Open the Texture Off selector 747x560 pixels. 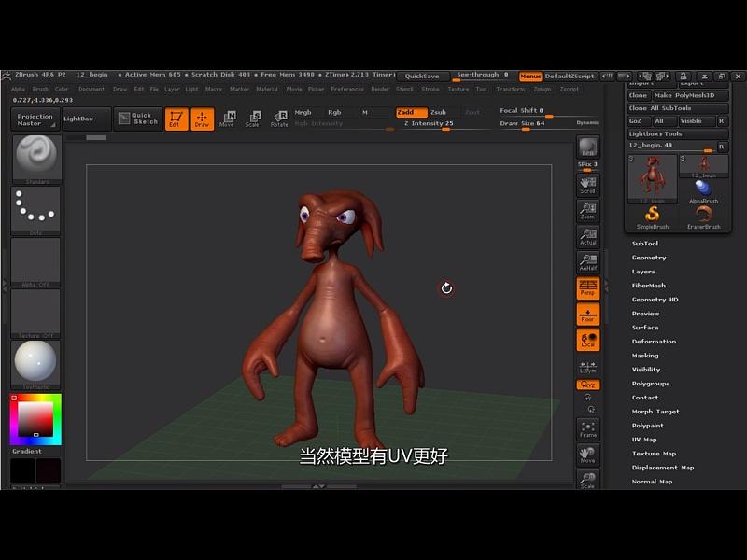(x=36, y=314)
